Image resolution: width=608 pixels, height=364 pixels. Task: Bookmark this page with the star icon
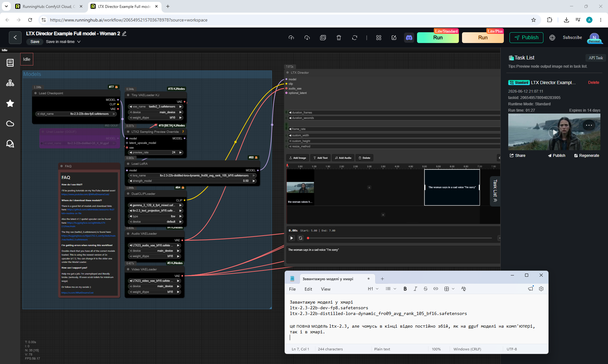pos(534,20)
